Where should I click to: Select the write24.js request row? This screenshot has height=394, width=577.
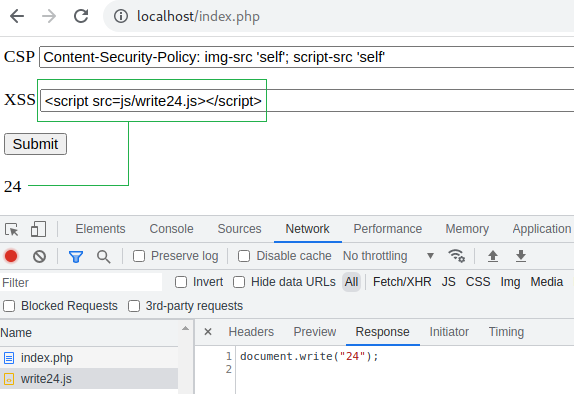(89, 379)
